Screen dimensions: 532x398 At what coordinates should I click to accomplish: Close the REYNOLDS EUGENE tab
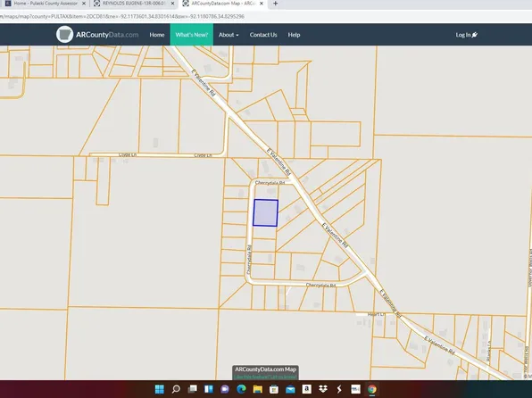coord(172,4)
